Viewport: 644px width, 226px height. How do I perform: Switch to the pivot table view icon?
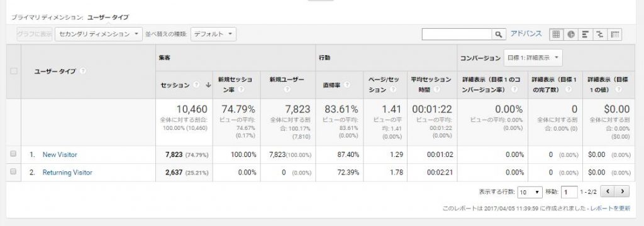point(614,35)
